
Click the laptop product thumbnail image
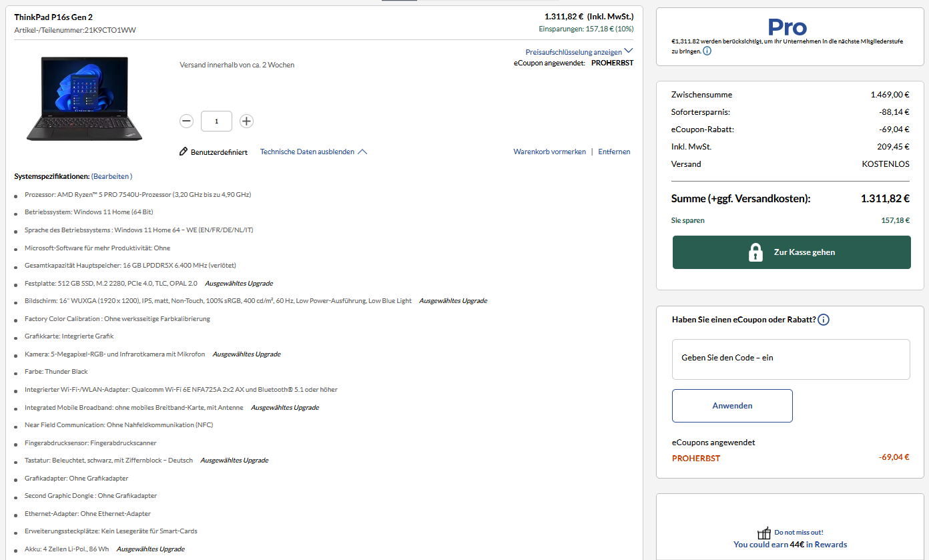coord(83,98)
